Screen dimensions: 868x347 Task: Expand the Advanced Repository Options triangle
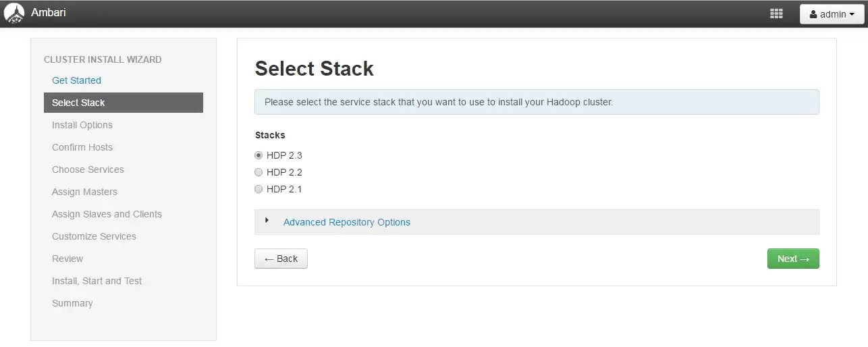coord(267,220)
